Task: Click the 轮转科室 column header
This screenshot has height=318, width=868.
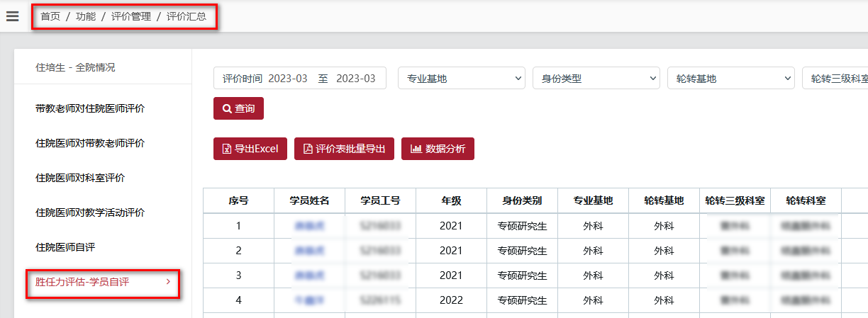Action: pyautogui.click(x=806, y=200)
